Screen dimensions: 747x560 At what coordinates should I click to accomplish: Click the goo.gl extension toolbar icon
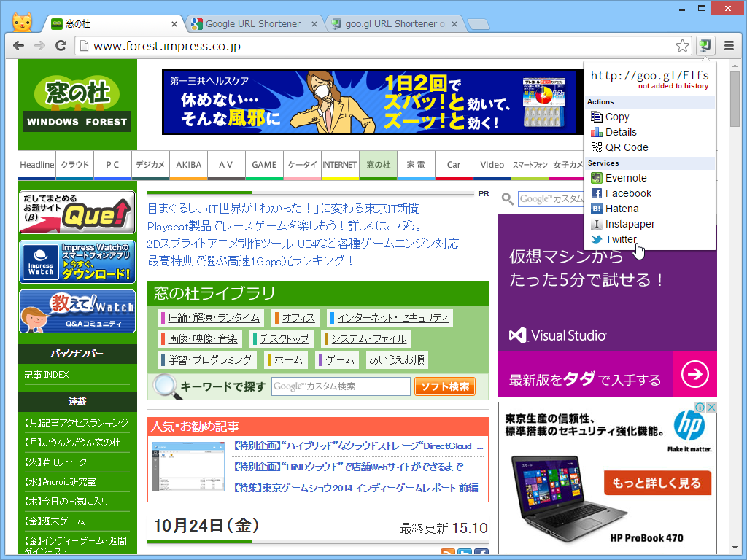705,45
